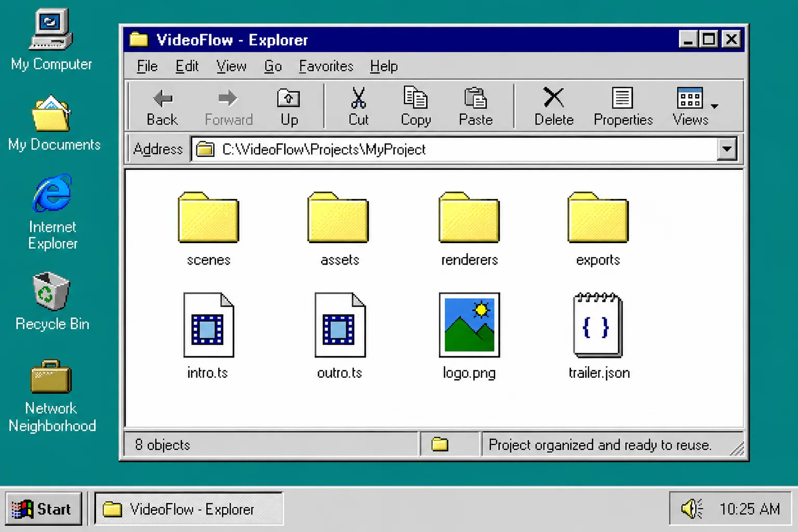Viewport: 798px width, 532px height.
Task: Click the window resize grip corner
Action: [x=737, y=449]
